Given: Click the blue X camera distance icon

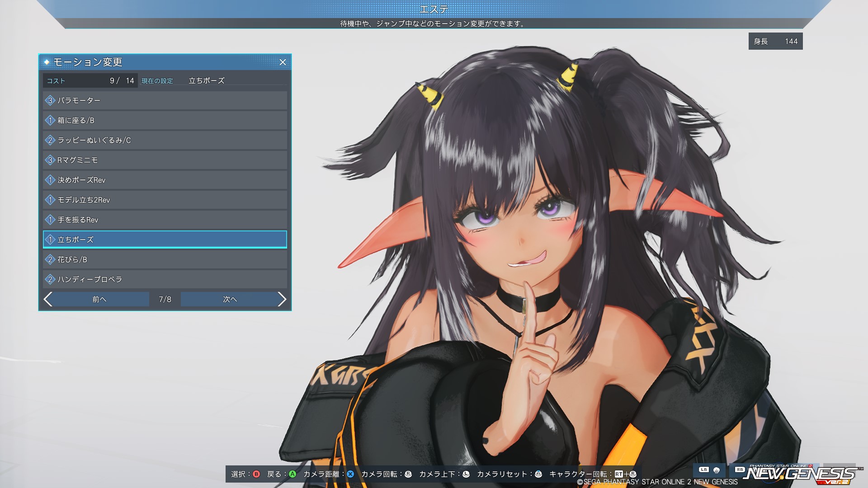Looking at the screenshot, I should click(350, 474).
